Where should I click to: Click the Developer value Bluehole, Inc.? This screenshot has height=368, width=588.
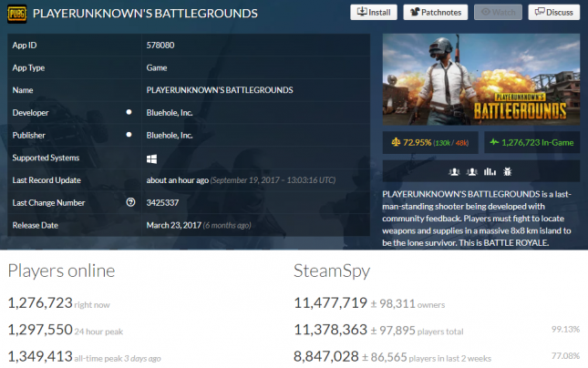[x=170, y=113]
